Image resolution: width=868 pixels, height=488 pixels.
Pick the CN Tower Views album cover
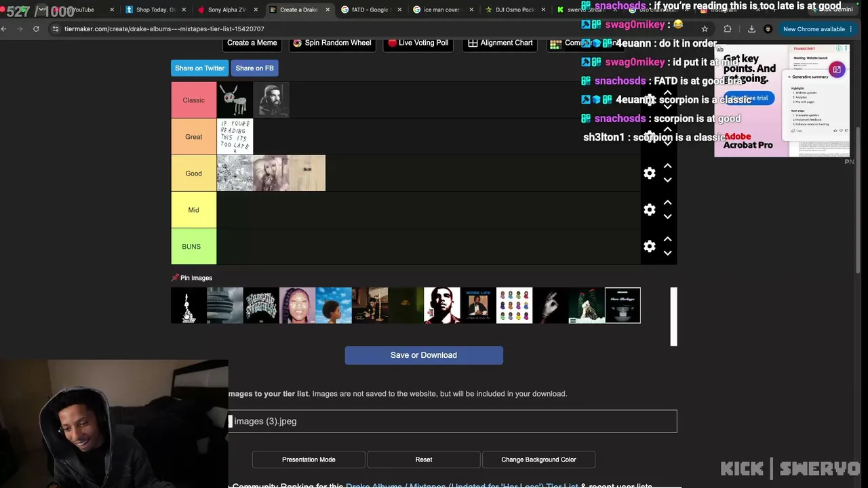(225, 306)
